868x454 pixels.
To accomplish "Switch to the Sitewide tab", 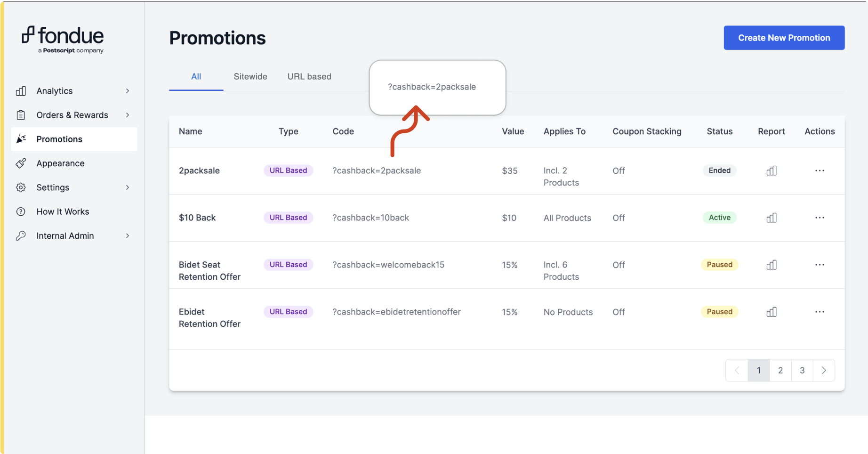I will pos(250,77).
